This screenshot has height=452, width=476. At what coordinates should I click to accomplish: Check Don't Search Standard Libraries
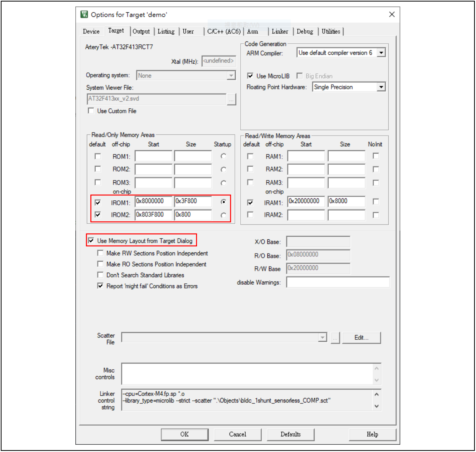point(100,275)
